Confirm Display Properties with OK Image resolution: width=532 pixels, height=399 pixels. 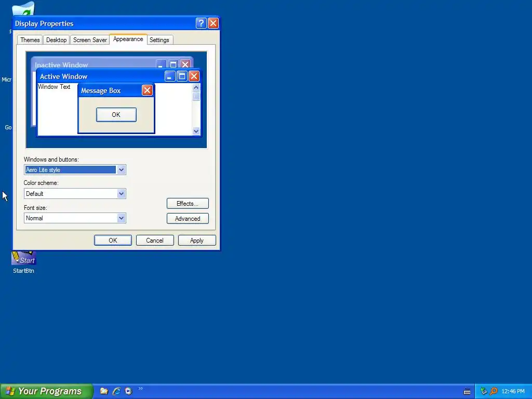tap(113, 240)
